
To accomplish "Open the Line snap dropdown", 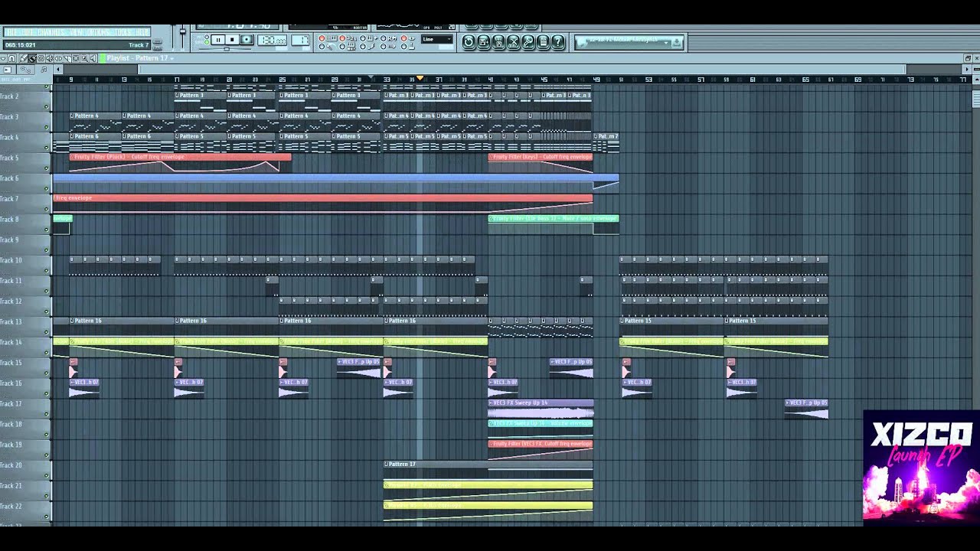I will point(437,39).
